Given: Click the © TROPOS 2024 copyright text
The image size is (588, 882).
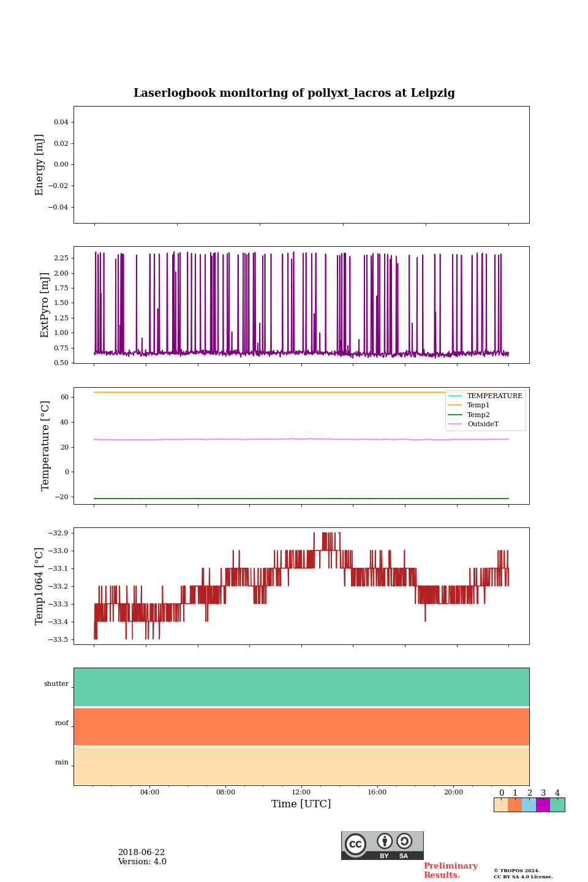Looking at the screenshot, I should pyautogui.click(x=516, y=870).
